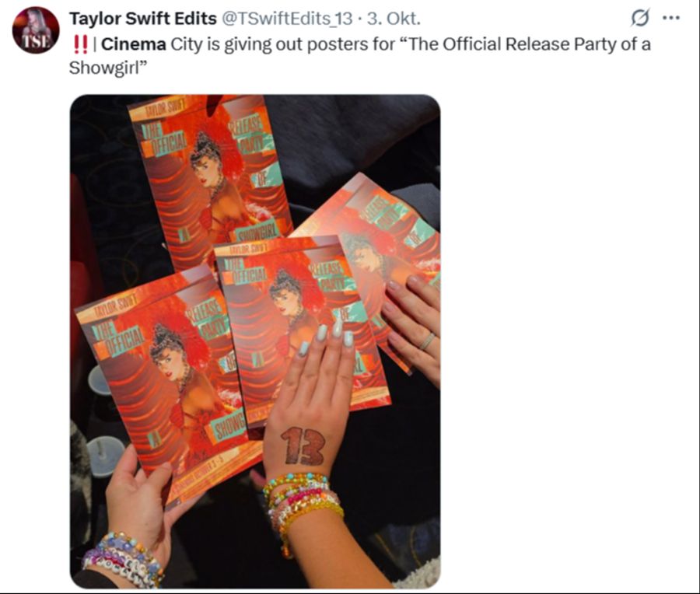Screen dimensions: 700x594
Task: Open the three-dot more options menu
Action: click(671, 19)
